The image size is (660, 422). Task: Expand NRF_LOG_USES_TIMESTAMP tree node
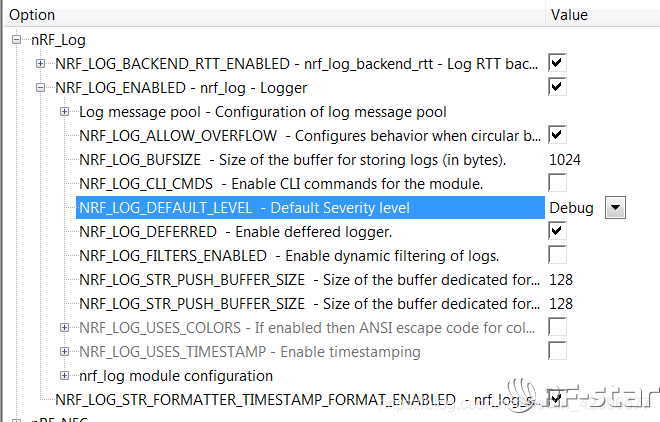65,351
